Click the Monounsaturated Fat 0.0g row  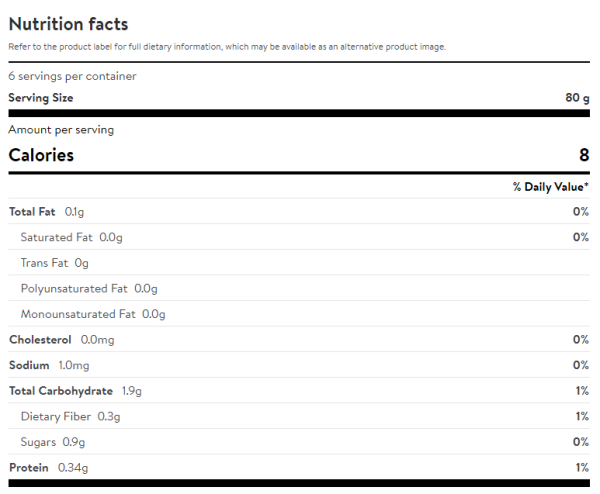point(93,314)
